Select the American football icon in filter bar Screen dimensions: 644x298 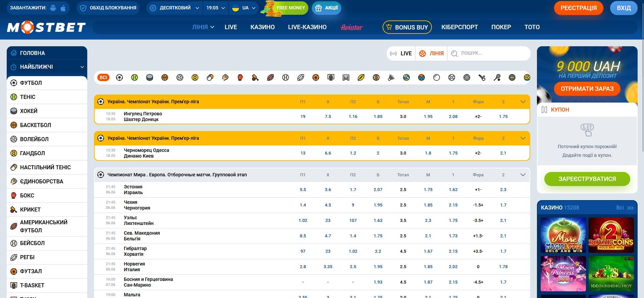point(270,77)
